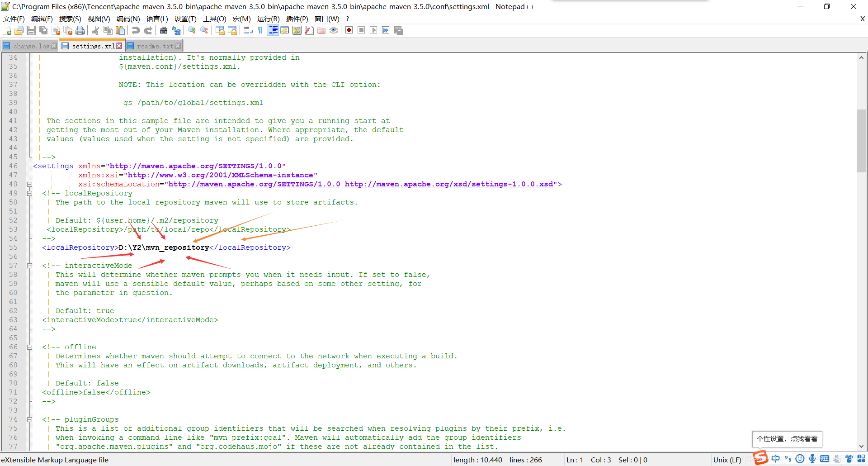This screenshot has height=466, width=868.
Task: Toggle synchronize vertical scrolling icon
Action: pos(220,30)
